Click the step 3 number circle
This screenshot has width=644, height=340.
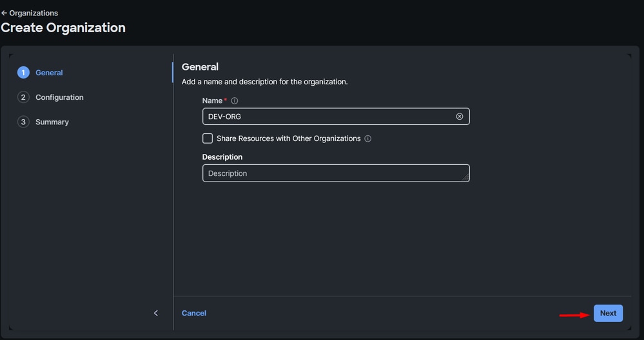[x=23, y=122]
